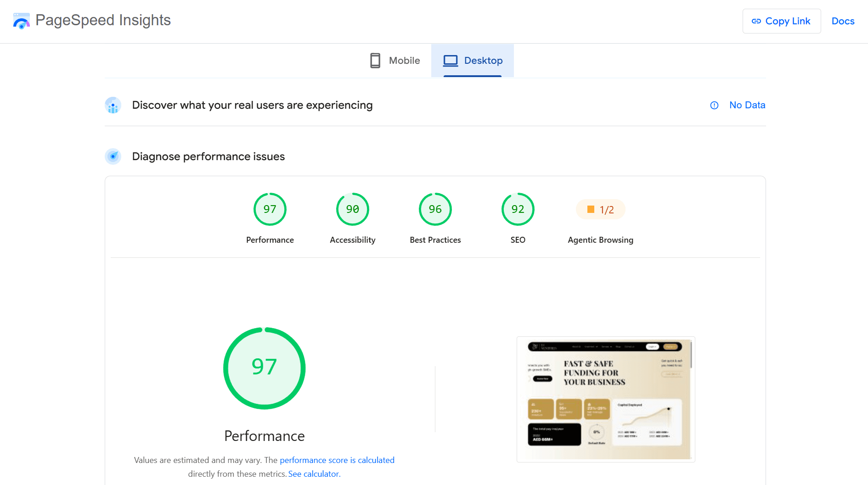Screen dimensions: 868x485
Task: Click the Best Practices category label
Action: [x=435, y=240]
